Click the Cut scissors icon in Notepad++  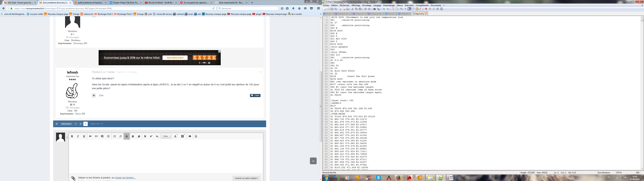click(353, 9)
